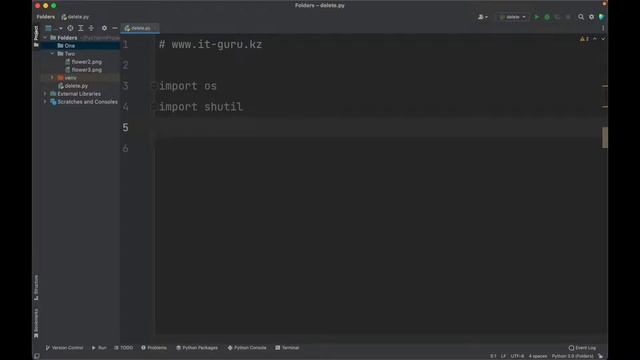Click line number 5 in the gutter
Screen dimensions: 640x360
pyautogui.click(x=125, y=128)
